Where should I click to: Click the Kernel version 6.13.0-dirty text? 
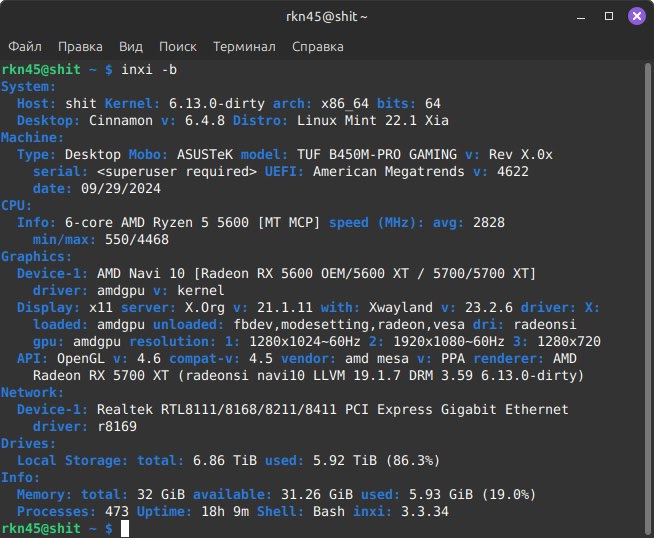pos(216,103)
